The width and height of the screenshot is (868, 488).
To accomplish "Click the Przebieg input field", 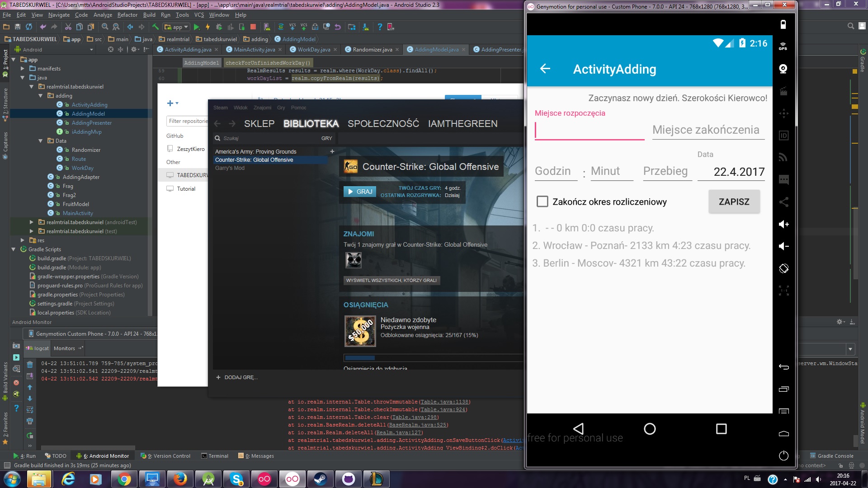I will [x=667, y=171].
